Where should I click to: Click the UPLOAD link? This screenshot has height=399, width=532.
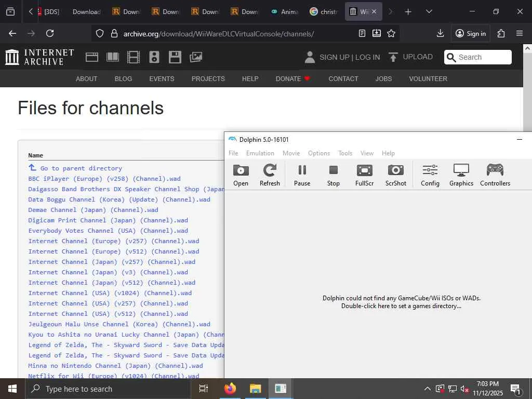tap(410, 57)
